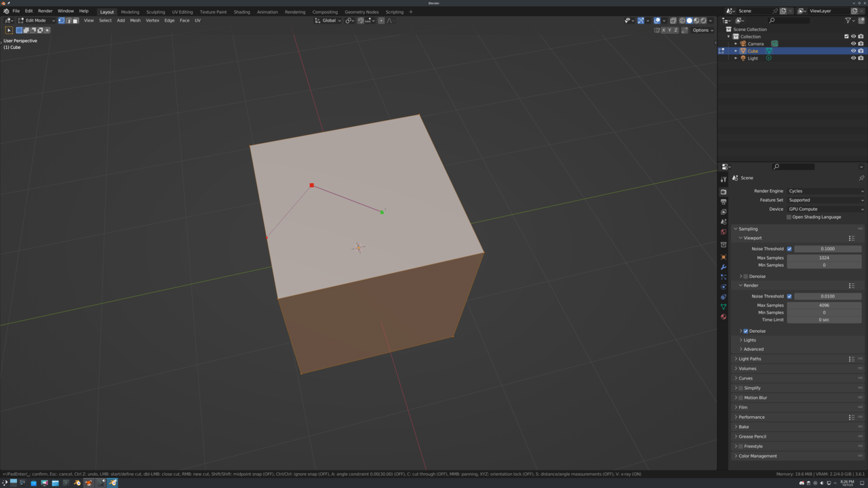868x488 pixels.
Task: Open the Physics properties tab icon
Action: tap(724, 287)
